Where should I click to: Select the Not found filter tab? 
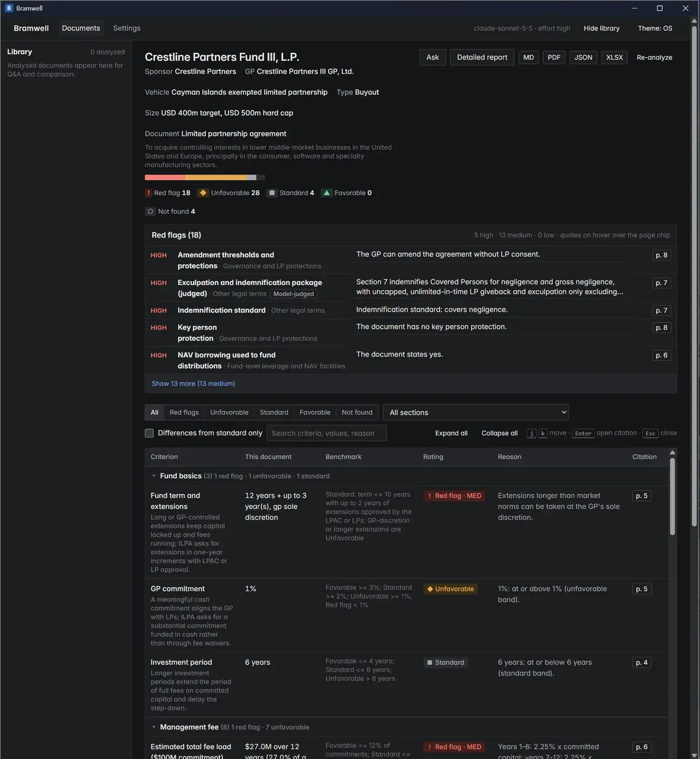tap(357, 412)
